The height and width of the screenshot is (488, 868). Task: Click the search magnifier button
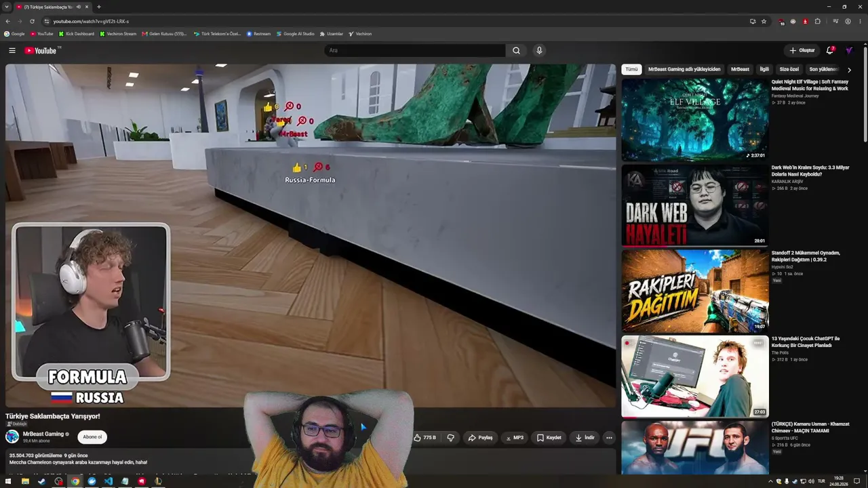click(516, 50)
